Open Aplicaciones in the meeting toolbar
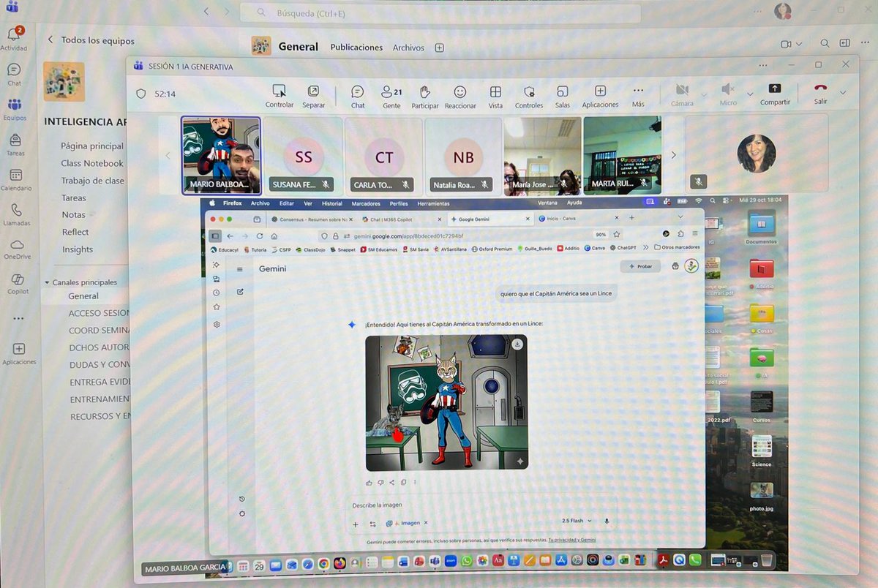878x588 pixels. click(x=600, y=96)
